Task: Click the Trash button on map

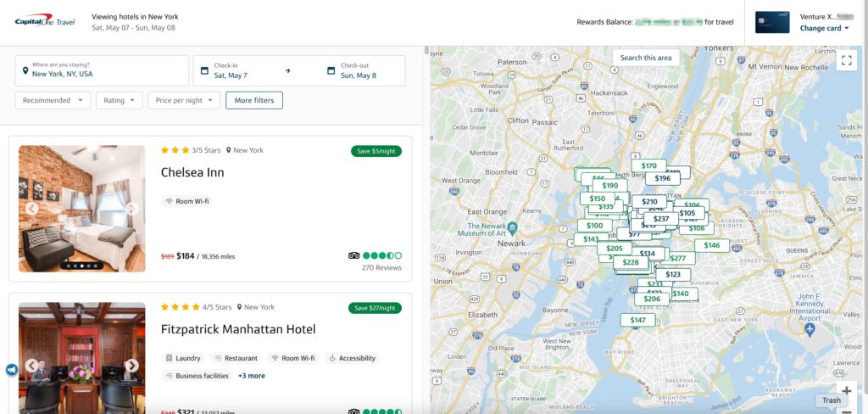Action: point(831,400)
